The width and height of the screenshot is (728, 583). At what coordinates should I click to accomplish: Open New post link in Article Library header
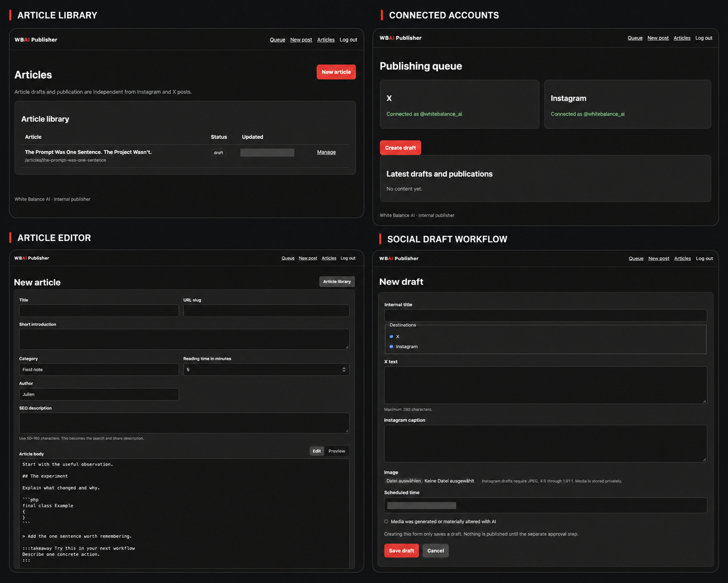click(x=301, y=39)
